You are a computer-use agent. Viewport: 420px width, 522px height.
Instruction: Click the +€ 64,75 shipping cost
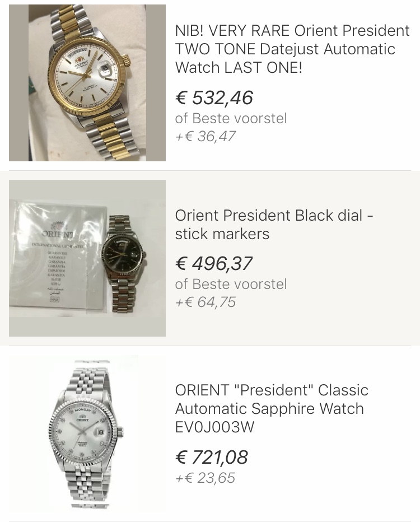[x=205, y=302]
